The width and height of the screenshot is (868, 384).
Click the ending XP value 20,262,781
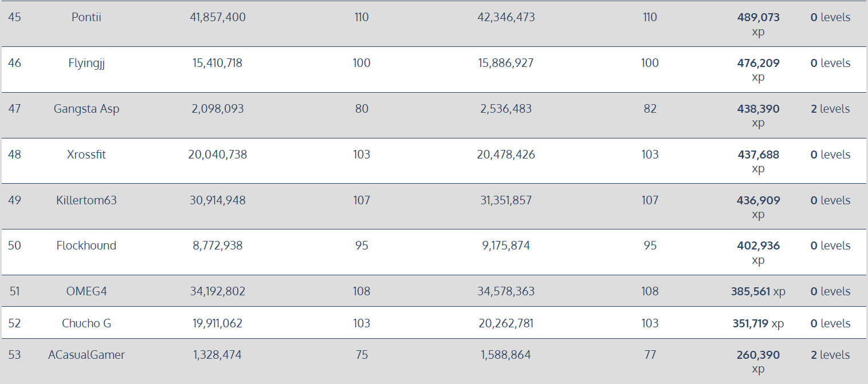[x=506, y=323]
